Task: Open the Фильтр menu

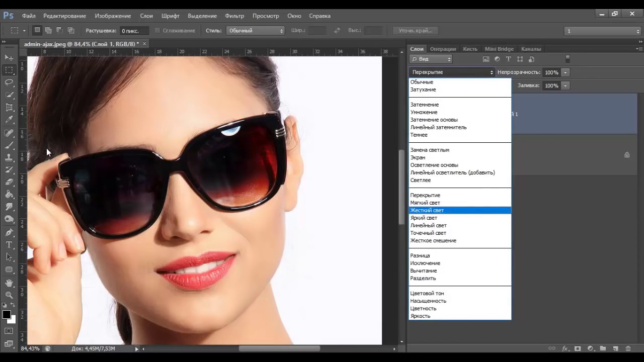Action: click(234, 16)
